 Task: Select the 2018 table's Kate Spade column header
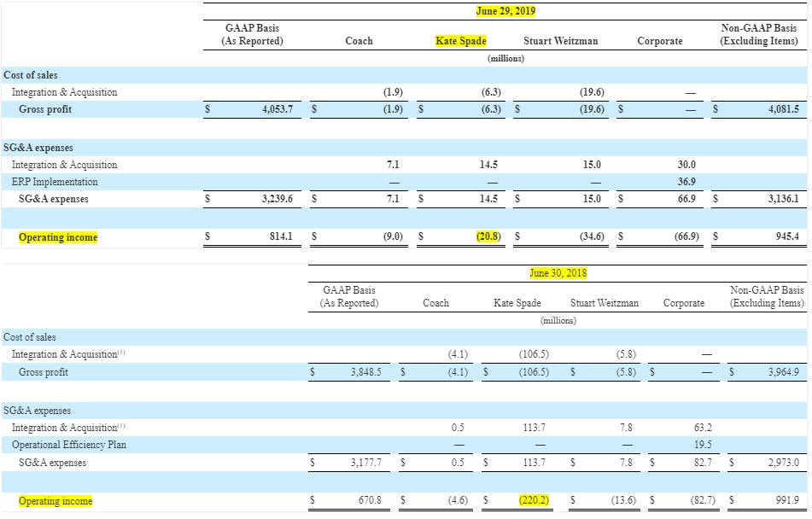pos(517,303)
